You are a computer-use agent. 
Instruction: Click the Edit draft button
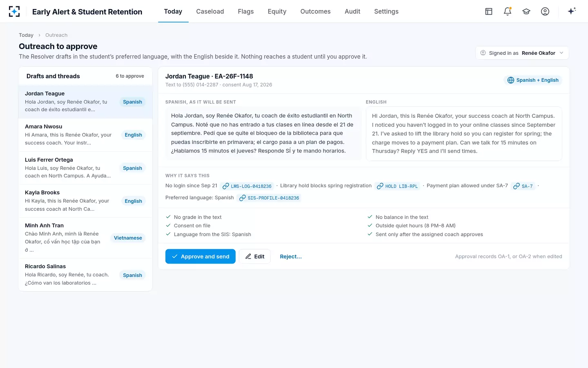click(x=255, y=256)
